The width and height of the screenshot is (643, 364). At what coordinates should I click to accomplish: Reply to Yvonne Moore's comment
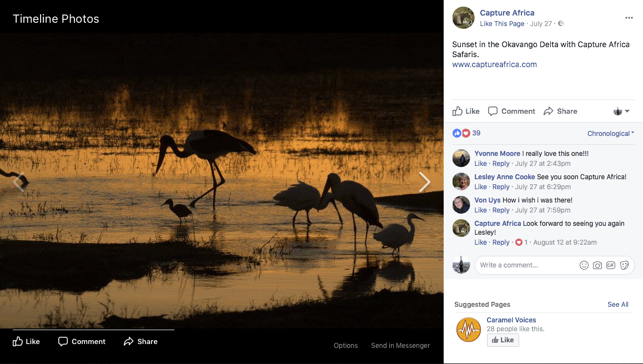pos(501,164)
